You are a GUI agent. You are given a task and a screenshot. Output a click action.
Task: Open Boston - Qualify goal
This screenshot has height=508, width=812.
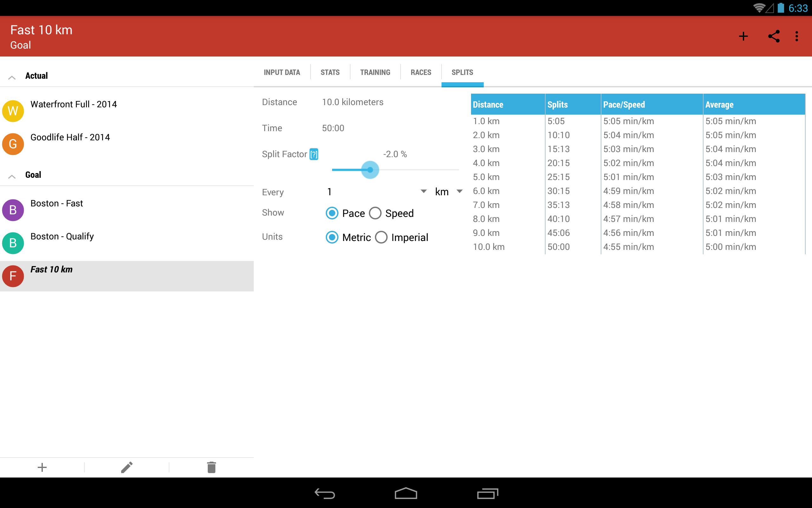127,243
